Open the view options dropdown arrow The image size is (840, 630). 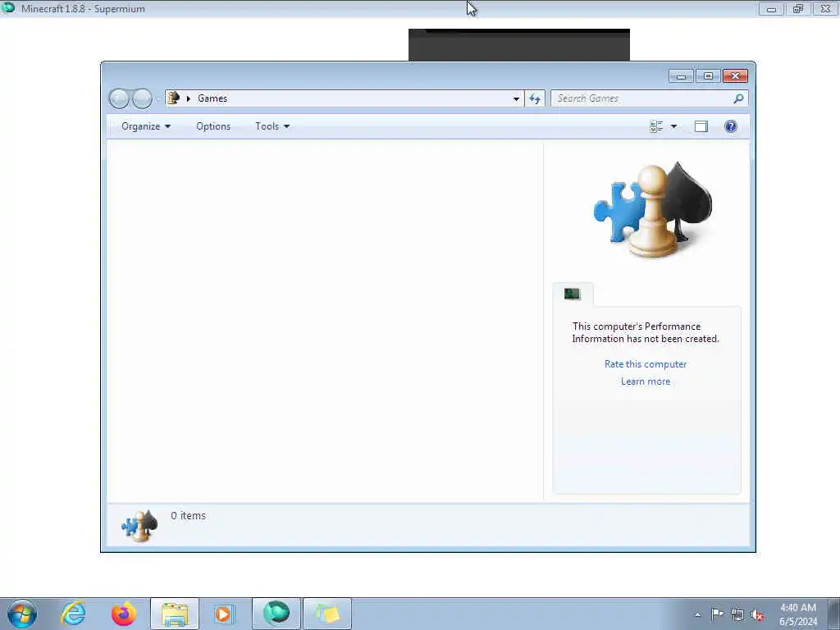click(x=674, y=126)
